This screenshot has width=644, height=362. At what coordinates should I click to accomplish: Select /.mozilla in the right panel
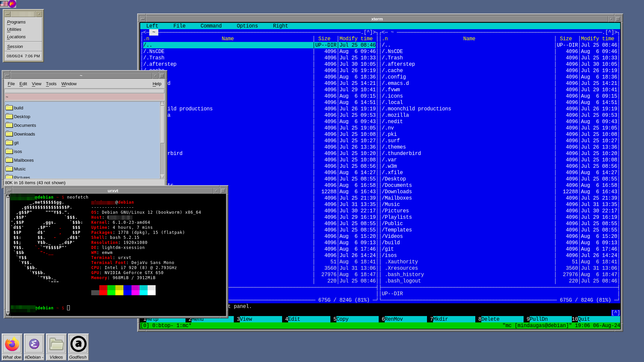pos(500,115)
